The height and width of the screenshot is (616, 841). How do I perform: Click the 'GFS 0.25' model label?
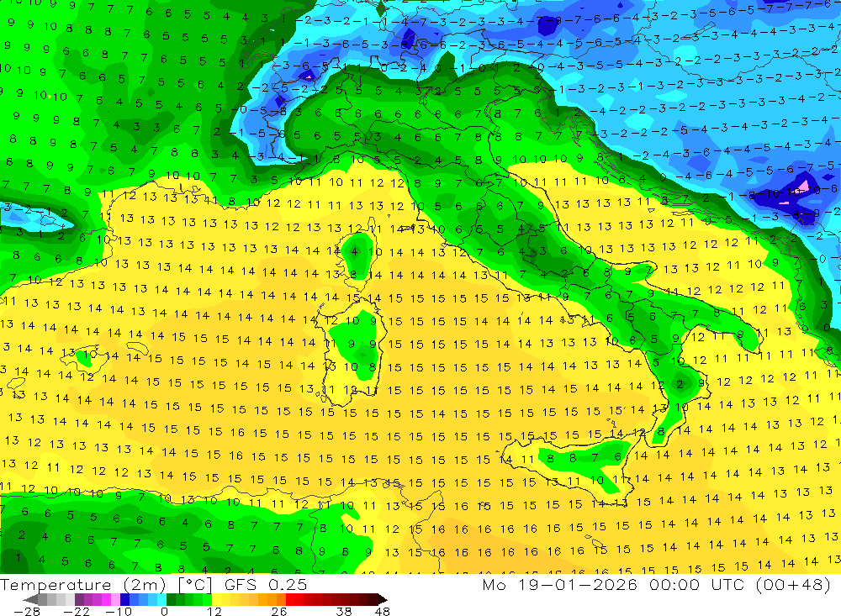point(266,584)
